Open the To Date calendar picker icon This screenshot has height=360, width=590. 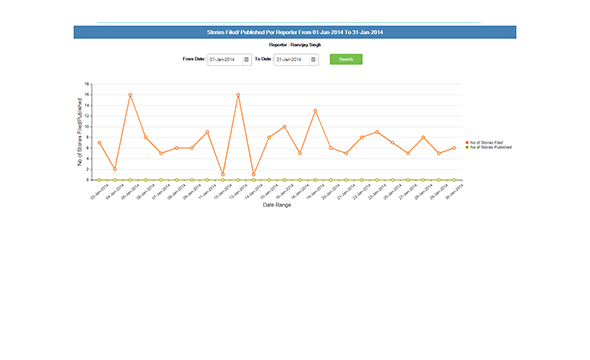pyautogui.click(x=313, y=59)
